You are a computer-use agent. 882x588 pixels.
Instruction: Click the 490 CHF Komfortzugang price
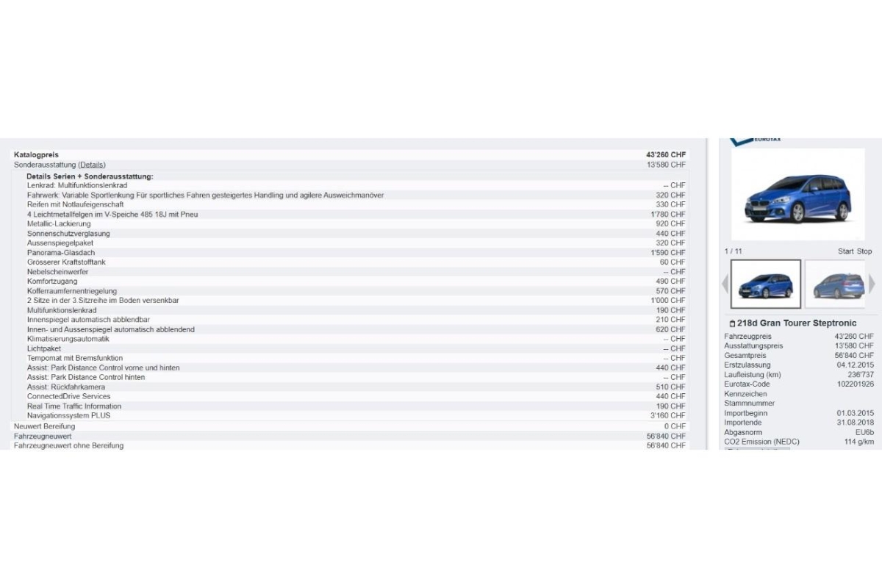(x=670, y=282)
